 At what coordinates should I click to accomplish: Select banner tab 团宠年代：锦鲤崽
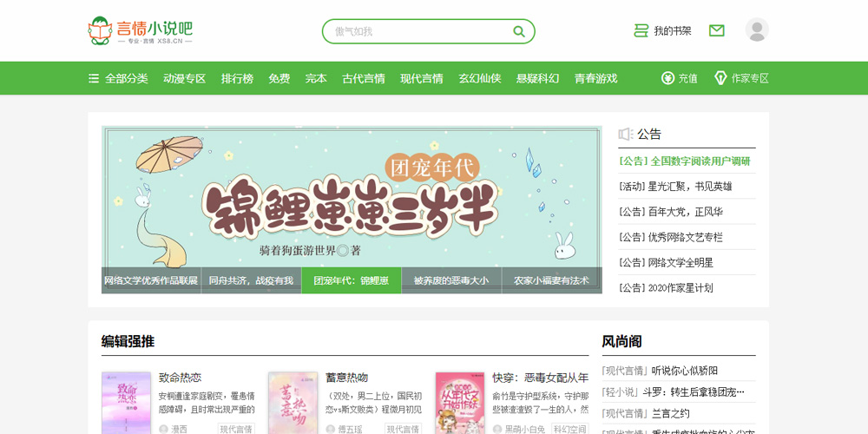point(352,280)
